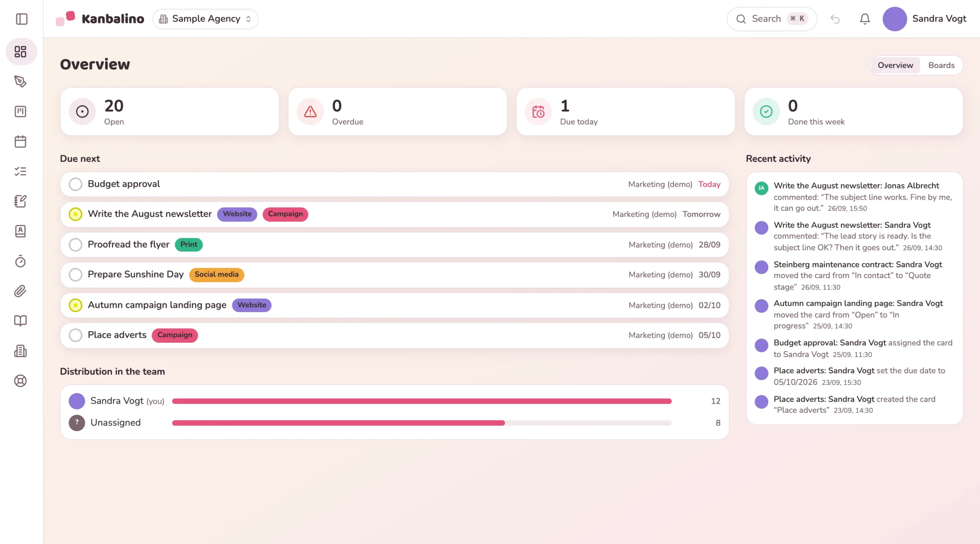Check off Place adverts task
Image resolution: width=980 pixels, height=544 pixels.
[x=75, y=335]
